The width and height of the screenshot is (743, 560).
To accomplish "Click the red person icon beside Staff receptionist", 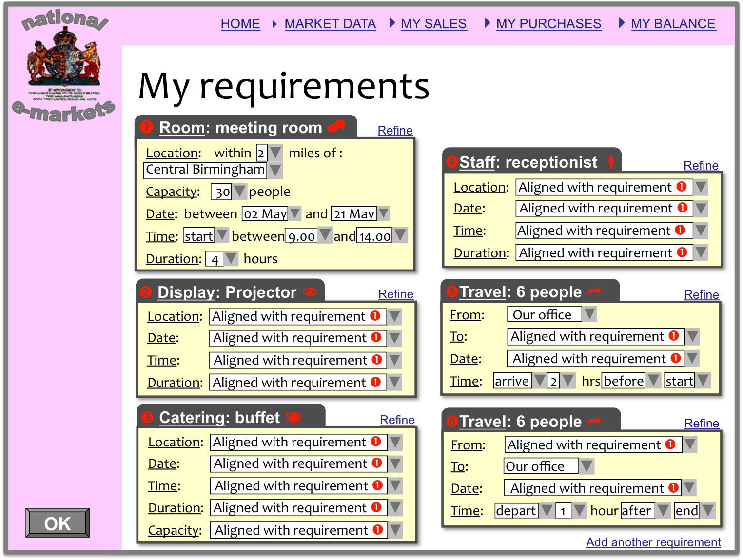I will click(611, 162).
